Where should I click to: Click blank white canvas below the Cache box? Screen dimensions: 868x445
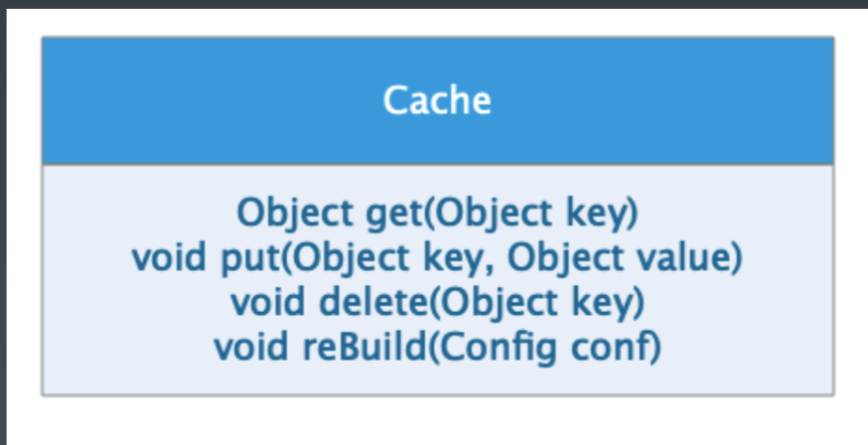[x=437, y=420]
